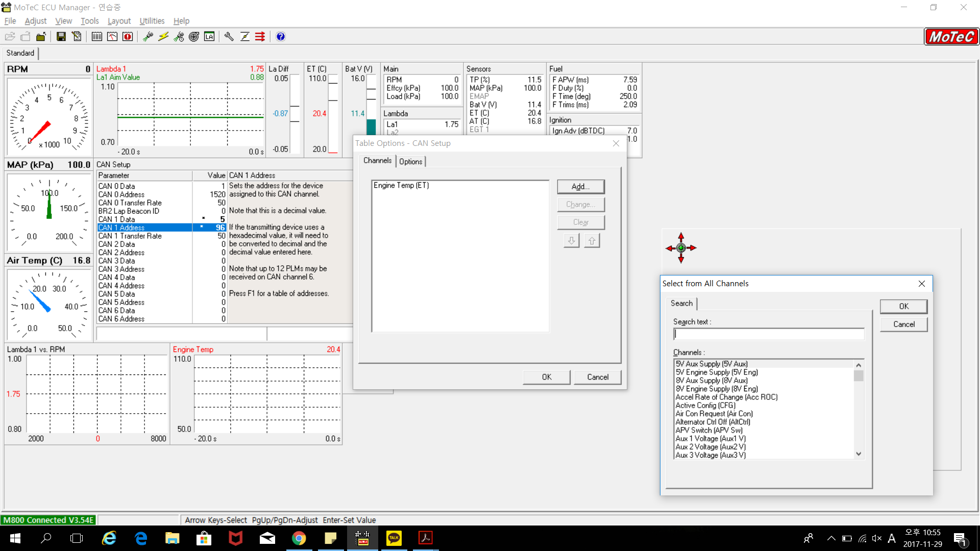Open Adobe Acrobat from the taskbar
This screenshot has height=551, width=980.
click(x=426, y=538)
